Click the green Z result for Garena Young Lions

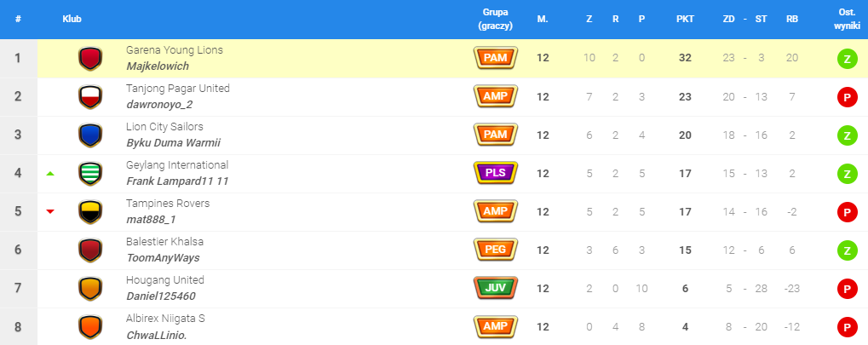[847, 59]
